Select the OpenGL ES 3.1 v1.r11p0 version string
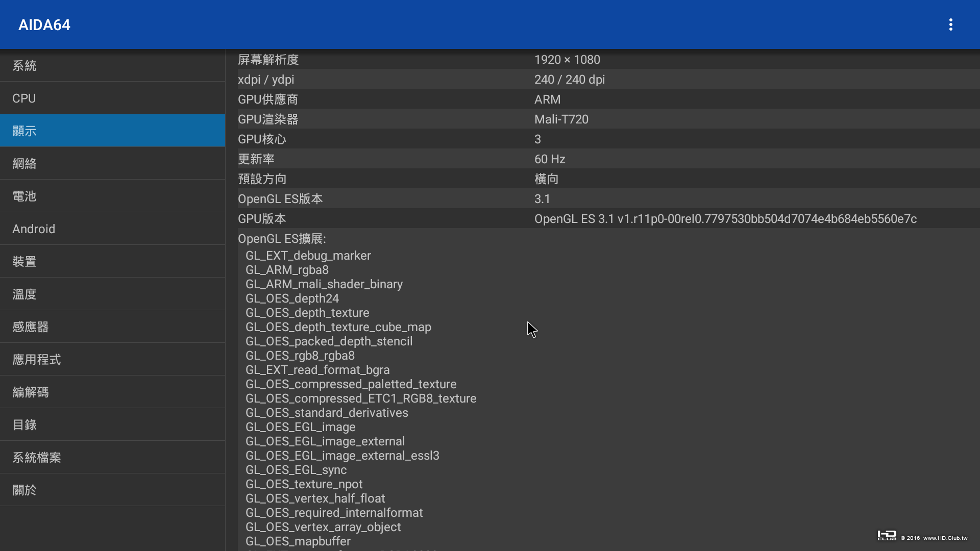The width and height of the screenshot is (980, 551). (x=725, y=219)
